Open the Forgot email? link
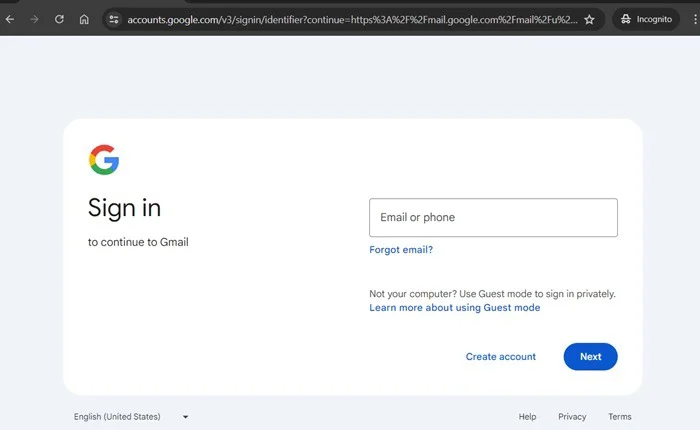Screen dimensions: 700x430 (401, 250)
